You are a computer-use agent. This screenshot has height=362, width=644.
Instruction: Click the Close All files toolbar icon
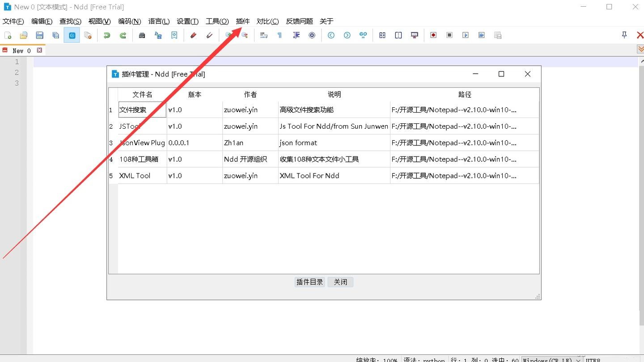click(88, 35)
